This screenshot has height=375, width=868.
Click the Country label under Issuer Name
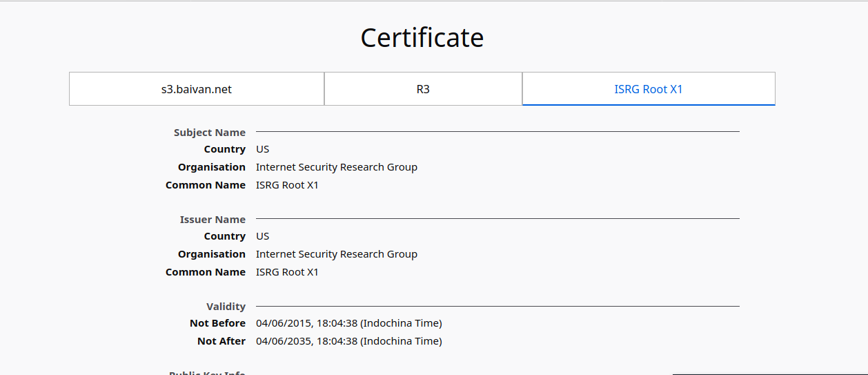coord(225,236)
